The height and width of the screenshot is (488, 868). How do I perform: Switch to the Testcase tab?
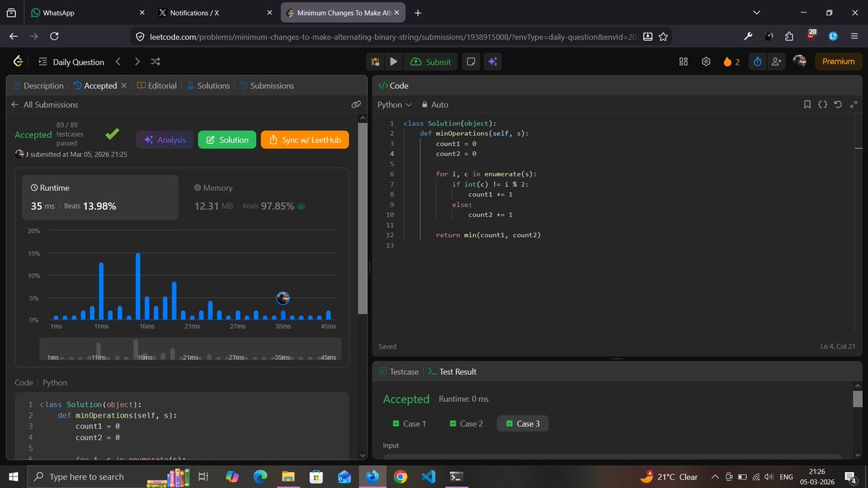pos(399,372)
